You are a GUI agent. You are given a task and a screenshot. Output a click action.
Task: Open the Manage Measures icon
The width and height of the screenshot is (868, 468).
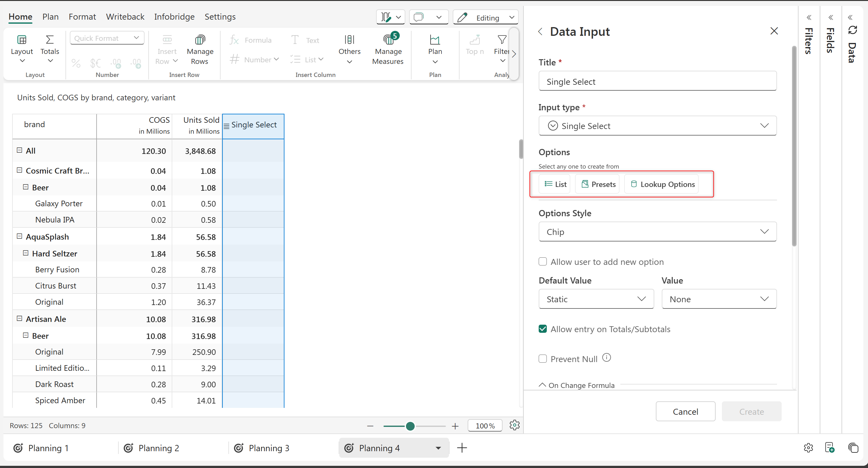click(388, 40)
